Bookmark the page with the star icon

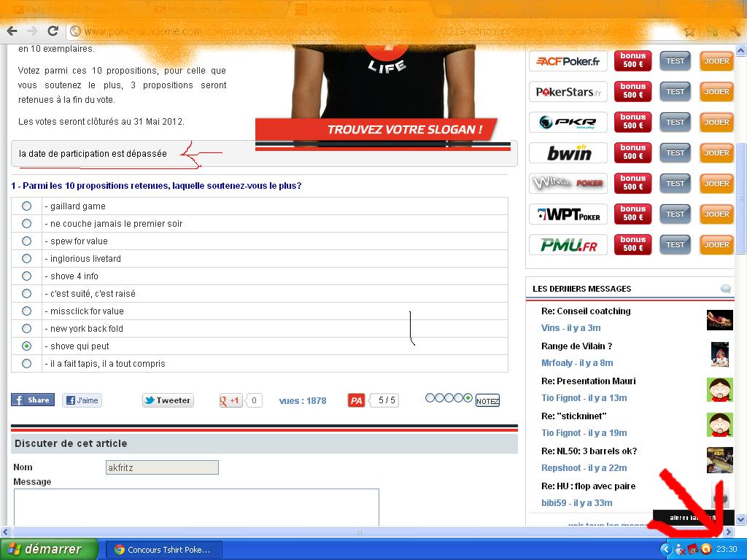pyautogui.click(x=689, y=31)
